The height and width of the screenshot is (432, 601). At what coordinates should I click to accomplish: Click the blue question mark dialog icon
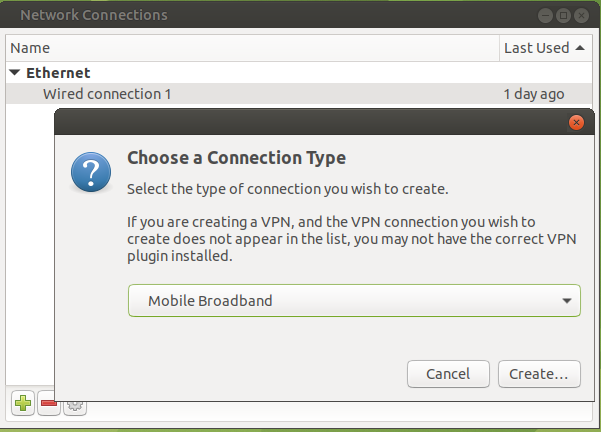tap(91, 174)
